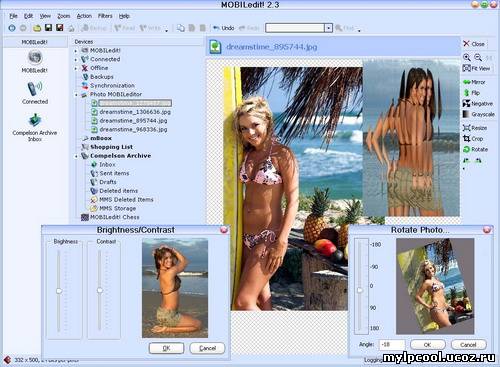Click the Connected phone icon in left sidebar

[x=35, y=89]
